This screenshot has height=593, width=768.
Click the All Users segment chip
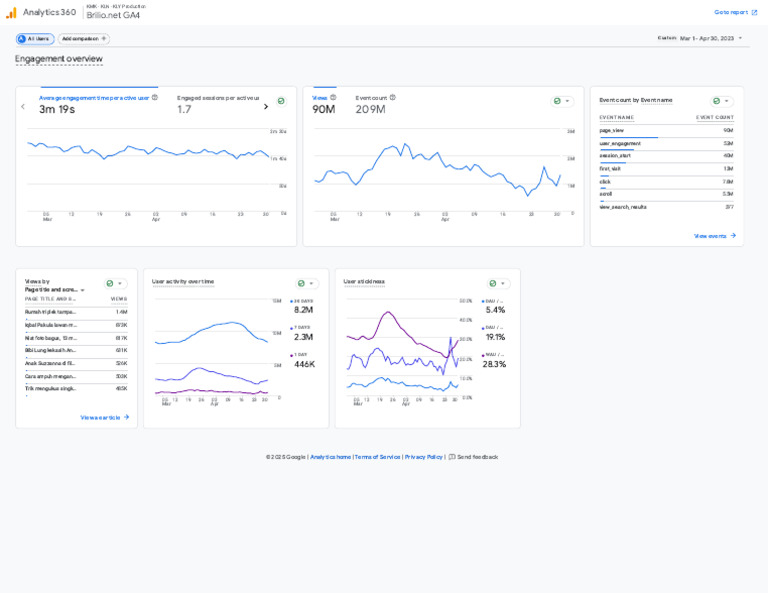(x=35, y=39)
